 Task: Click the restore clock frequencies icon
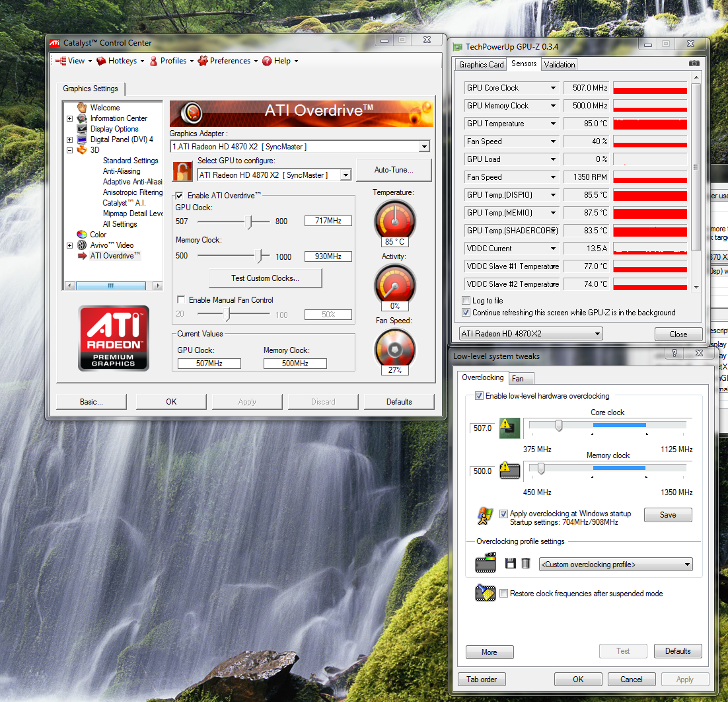(x=485, y=593)
